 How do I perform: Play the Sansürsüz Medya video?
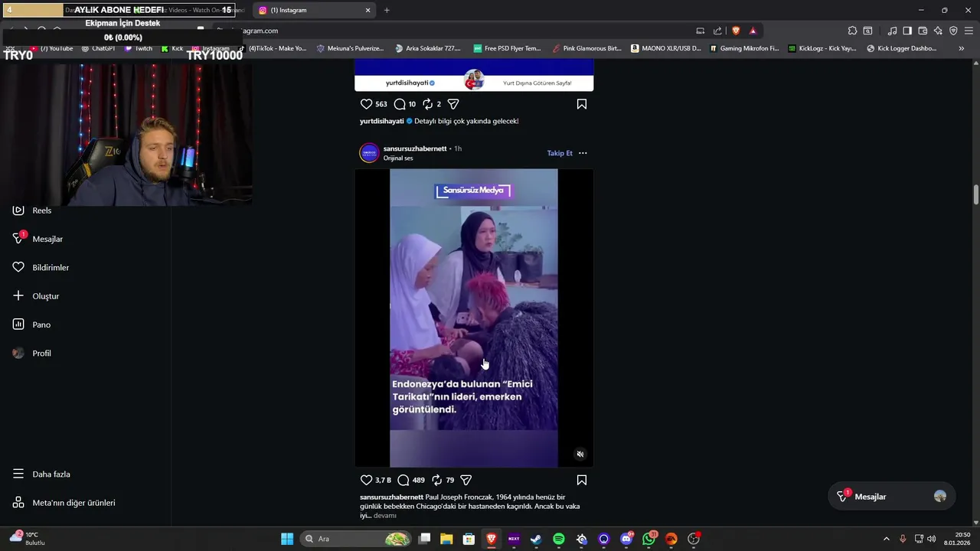(x=474, y=318)
